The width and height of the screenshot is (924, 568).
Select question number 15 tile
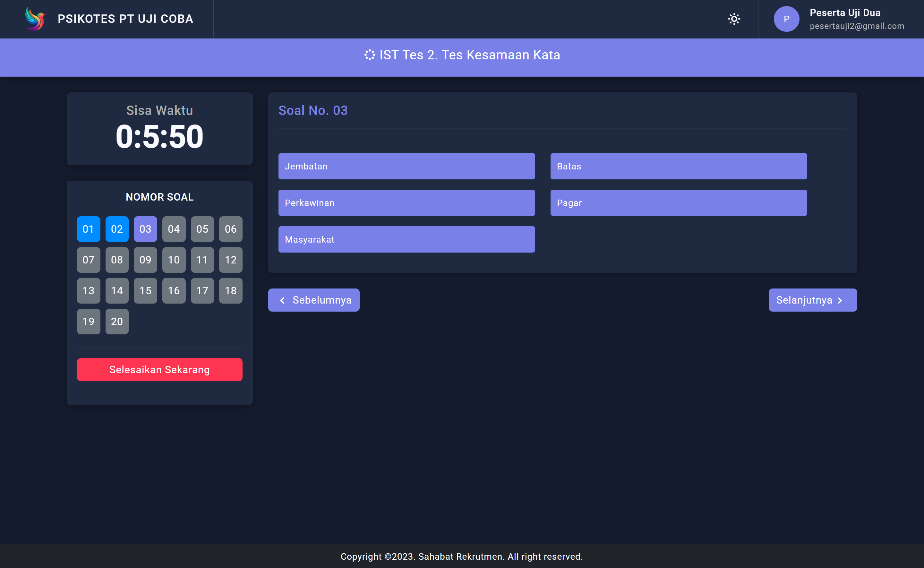tap(145, 290)
